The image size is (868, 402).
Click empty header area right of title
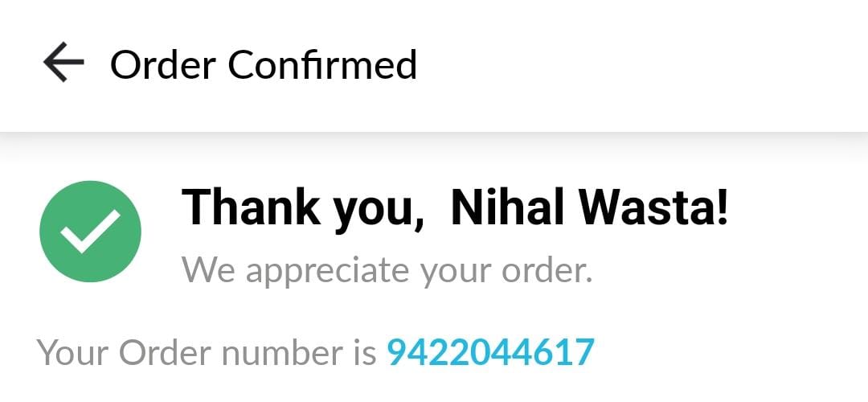click(642, 65)
